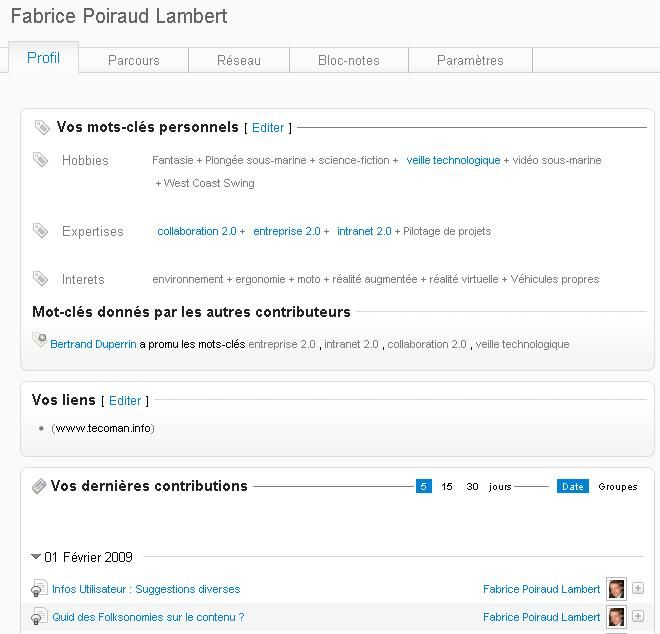660x634 pixels.
Task: Open the veille technologique hobby keyword
Action: [453, 160]
